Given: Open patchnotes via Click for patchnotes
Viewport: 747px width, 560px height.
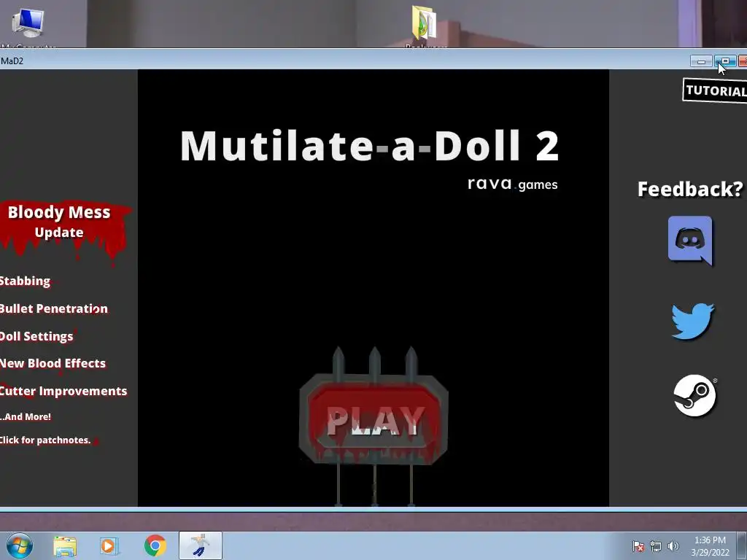Looking at the screenshot, I should point(45,440).
